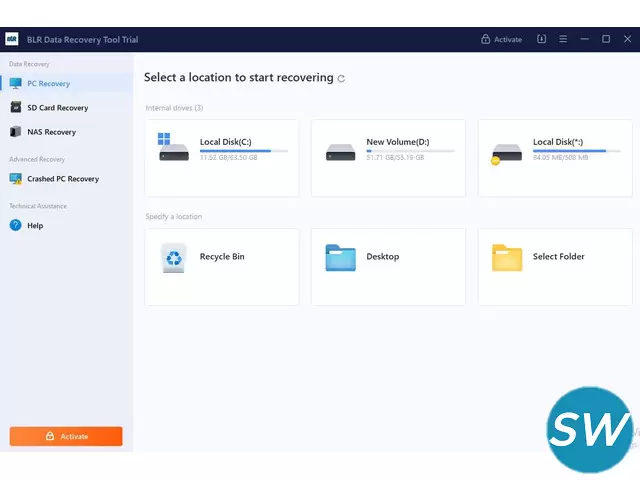Click the blue Help question mark icon
Image resolution: width=640 pixels, height=480 pixels.
coord(16,226)
